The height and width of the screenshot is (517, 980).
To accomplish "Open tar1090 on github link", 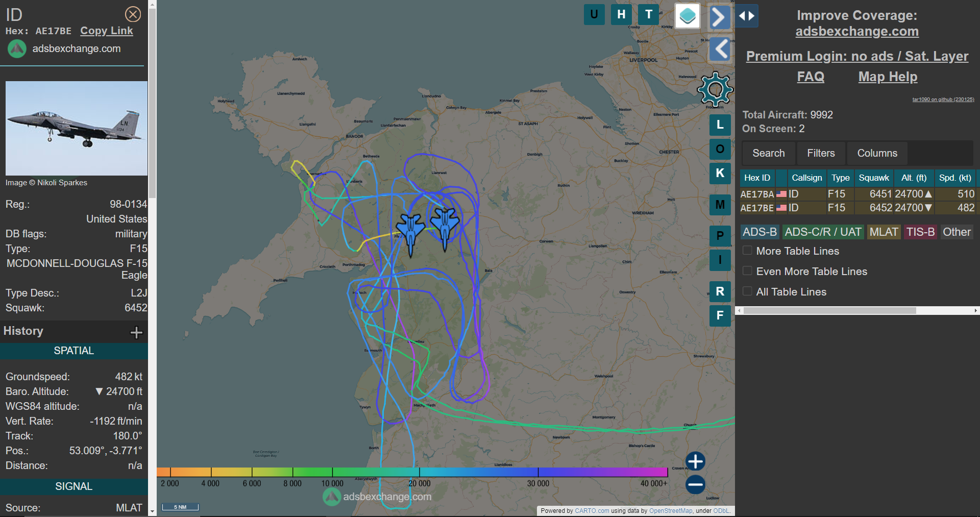I will coord(943,100).
